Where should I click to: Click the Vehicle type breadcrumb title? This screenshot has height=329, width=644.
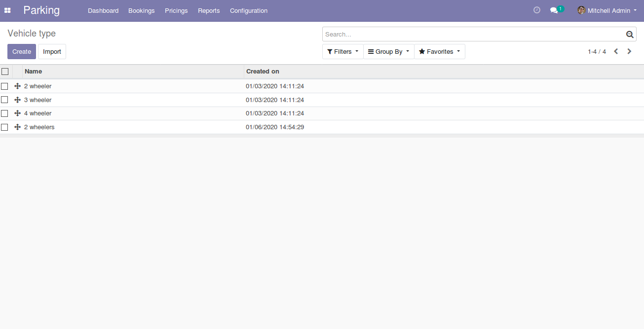tap(32, 34)
